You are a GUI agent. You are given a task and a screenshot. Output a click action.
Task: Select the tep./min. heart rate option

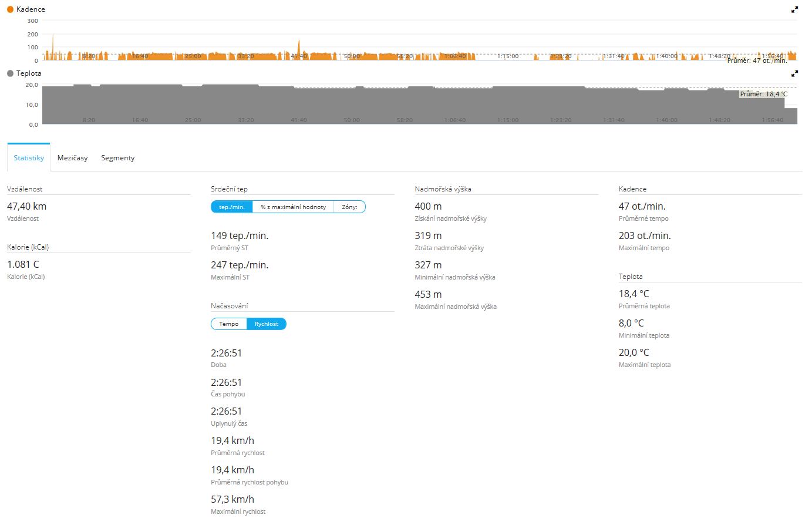click(x=232, y=207)
